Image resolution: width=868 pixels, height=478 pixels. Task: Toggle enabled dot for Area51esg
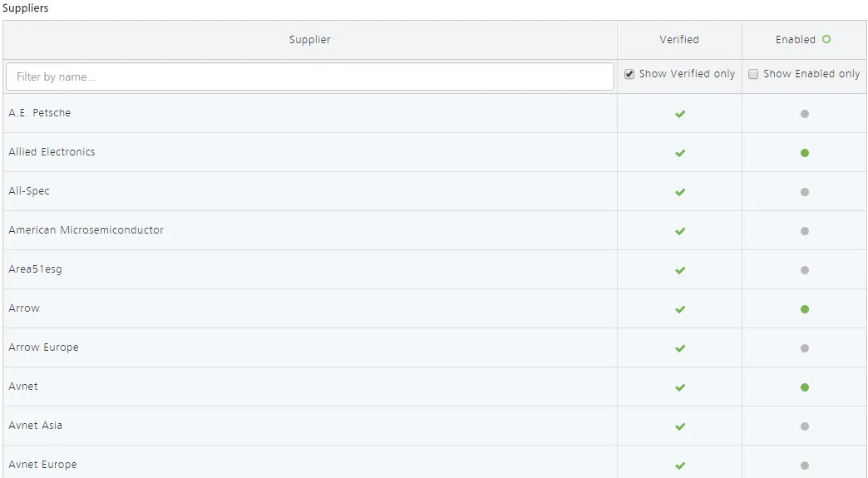click(805, 270)
